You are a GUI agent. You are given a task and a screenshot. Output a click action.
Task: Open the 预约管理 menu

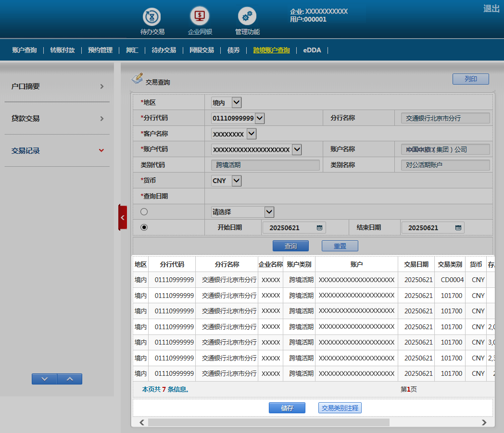[x=101, y=50]
